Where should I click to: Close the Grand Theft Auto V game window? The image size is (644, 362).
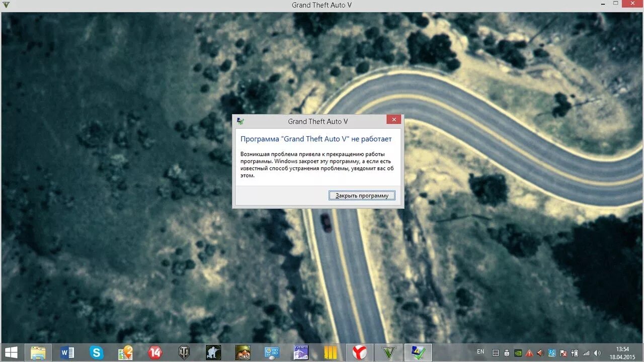point(631,4)
